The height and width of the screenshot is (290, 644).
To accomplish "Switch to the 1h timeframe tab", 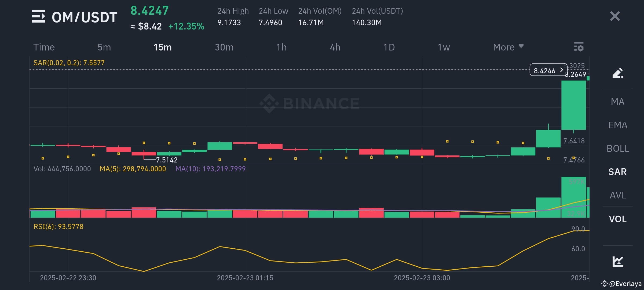I will pyautogui.click(x=281, y=47).
